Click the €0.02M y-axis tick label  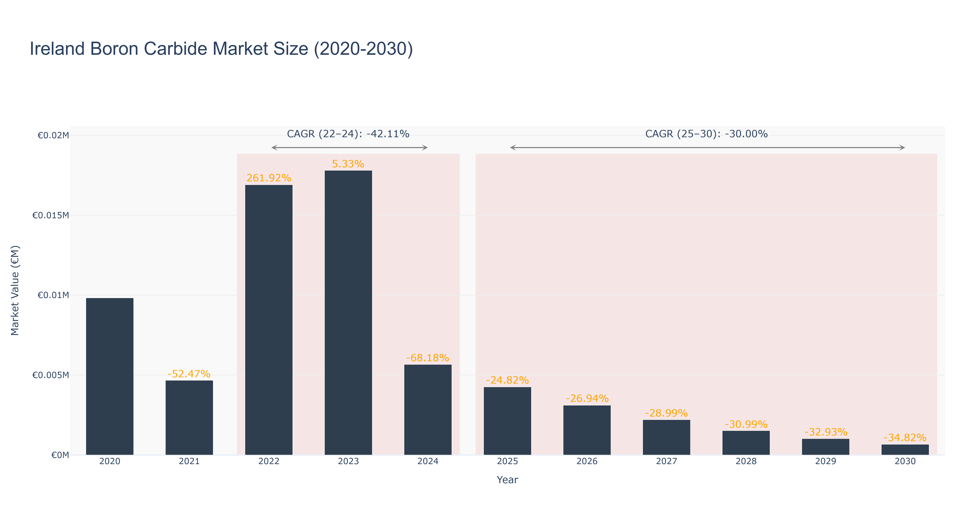point(53,135)
